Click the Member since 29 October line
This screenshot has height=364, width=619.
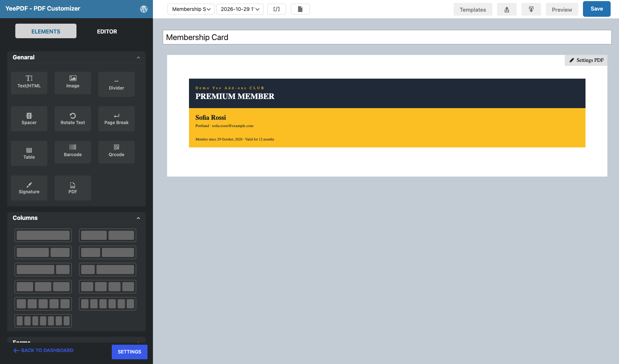coord(235,139)
